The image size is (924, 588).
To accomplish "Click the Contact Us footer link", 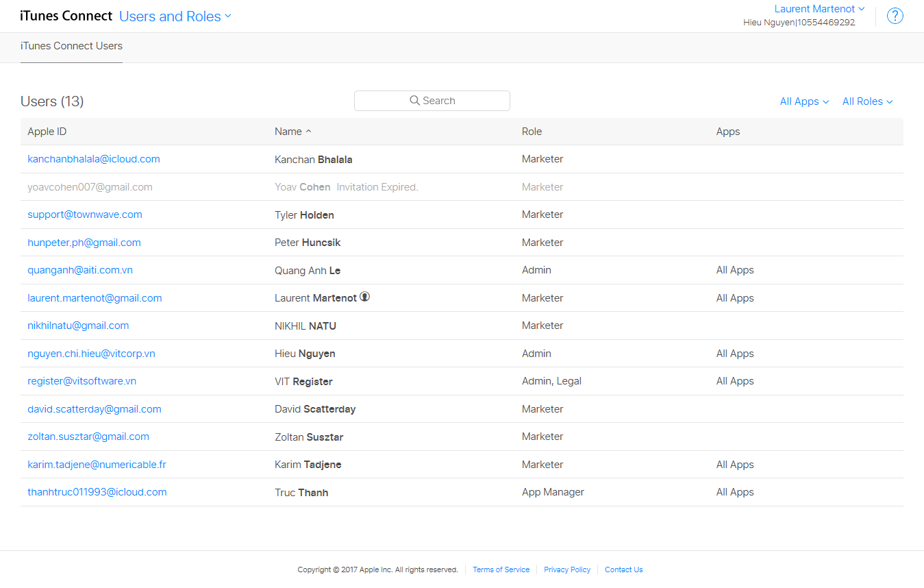I will tap(623, 569).
